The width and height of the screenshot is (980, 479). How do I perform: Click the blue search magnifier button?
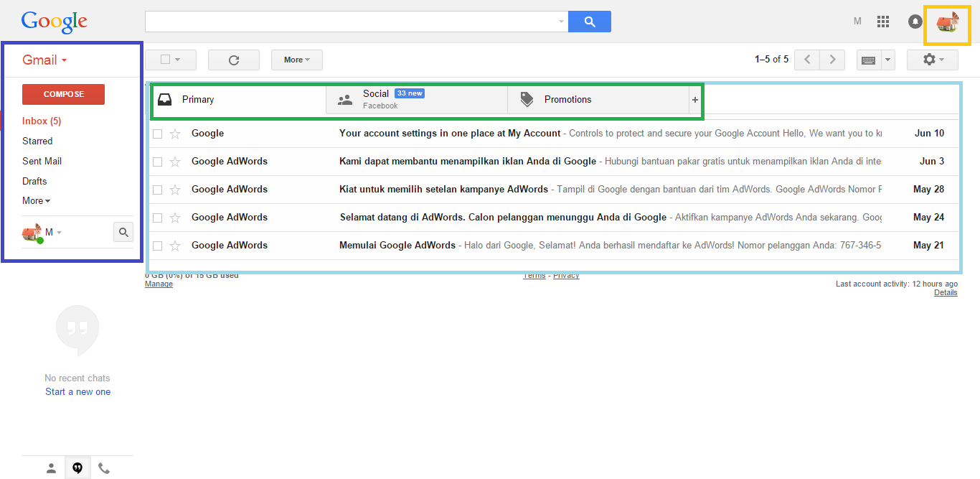pyautogui.click(x=589, y=22)
